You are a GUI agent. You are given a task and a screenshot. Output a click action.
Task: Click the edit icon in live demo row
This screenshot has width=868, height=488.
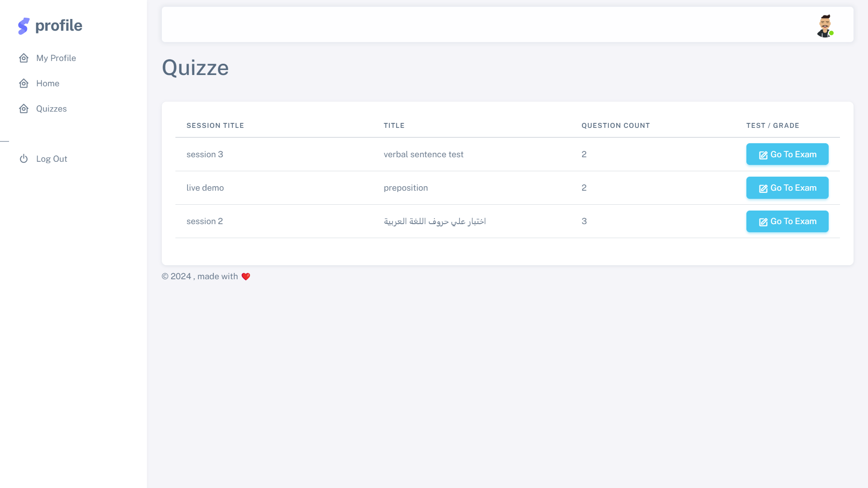coord(763,188)
